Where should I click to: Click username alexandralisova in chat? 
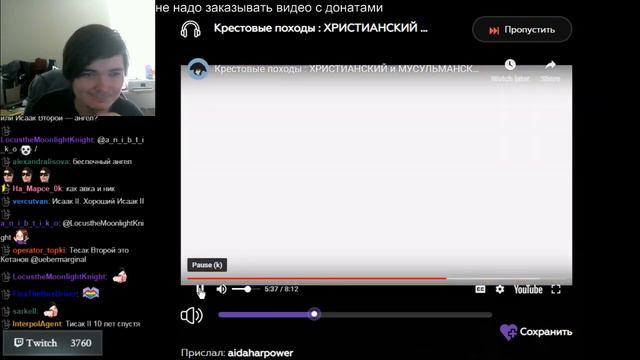pos(41,162)
